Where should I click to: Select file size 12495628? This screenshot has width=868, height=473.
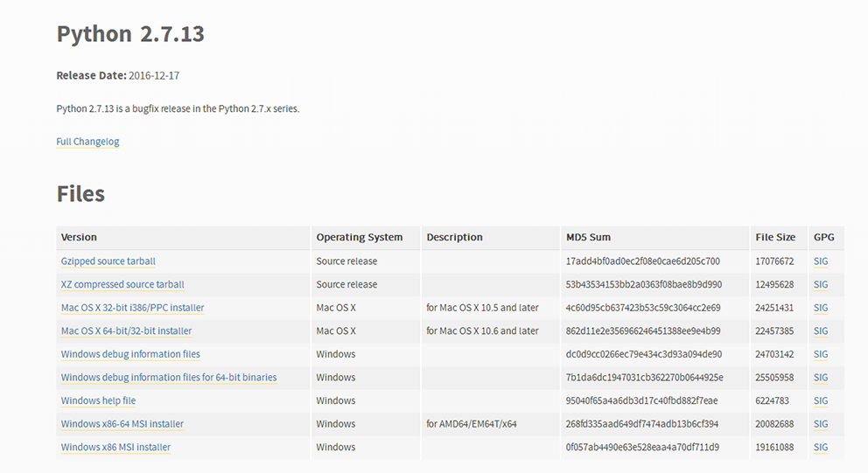(x=774, y=284)
